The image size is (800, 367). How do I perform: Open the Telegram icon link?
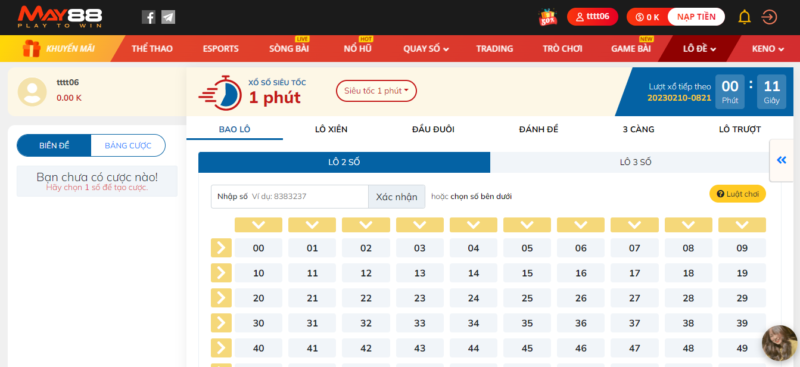click(x=168, y=17)
